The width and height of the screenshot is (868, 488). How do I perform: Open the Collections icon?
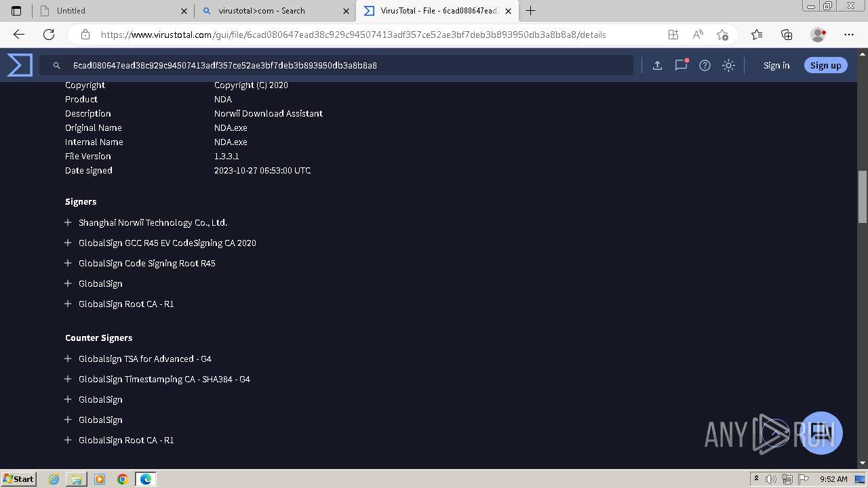787,35
